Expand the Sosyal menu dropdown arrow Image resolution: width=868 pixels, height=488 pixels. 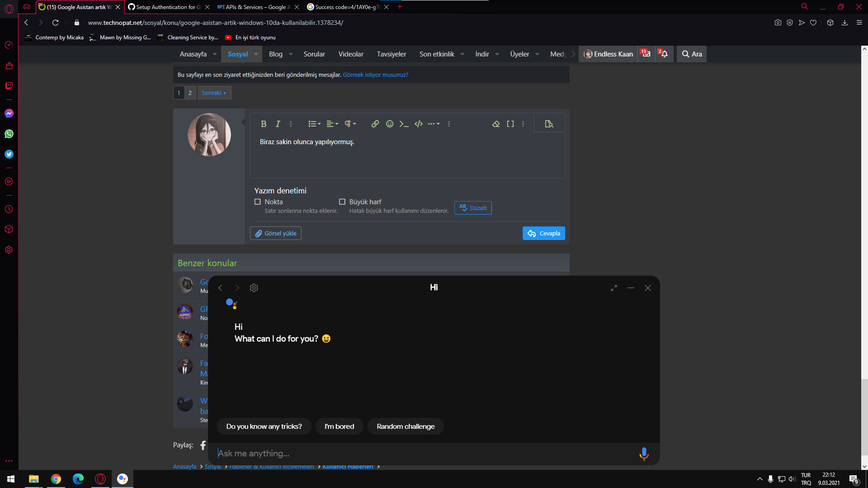pos(256,54)
